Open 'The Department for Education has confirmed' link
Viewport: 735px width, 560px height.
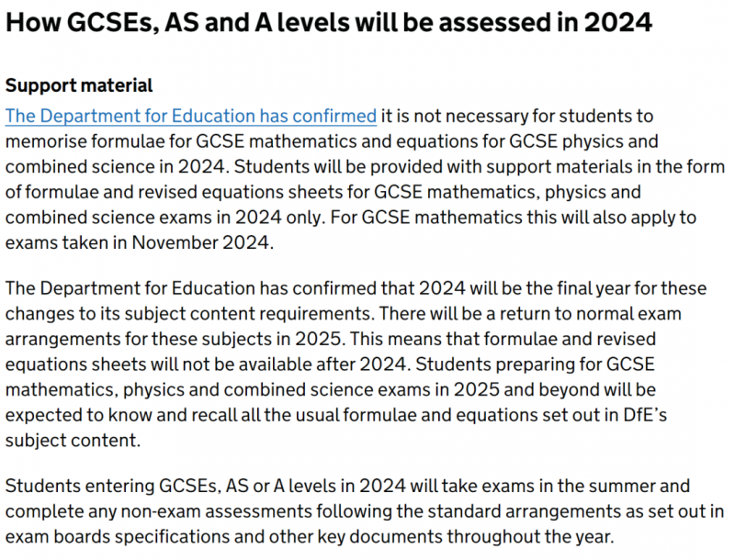(x=191, y=116)
